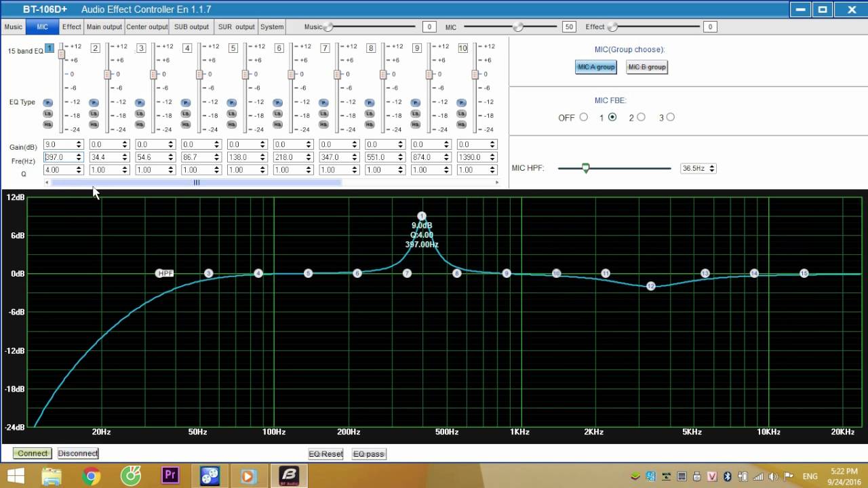
Task: Click the Effect volume slider knob
Action: coord(612,27)
